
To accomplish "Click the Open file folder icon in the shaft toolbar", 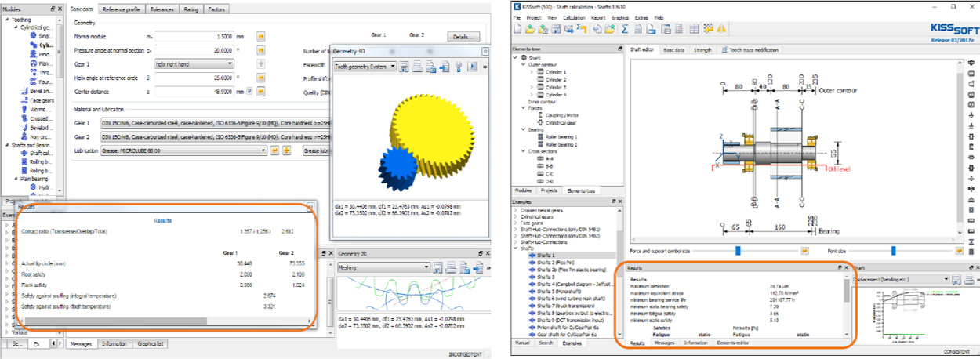I will 530,29.
